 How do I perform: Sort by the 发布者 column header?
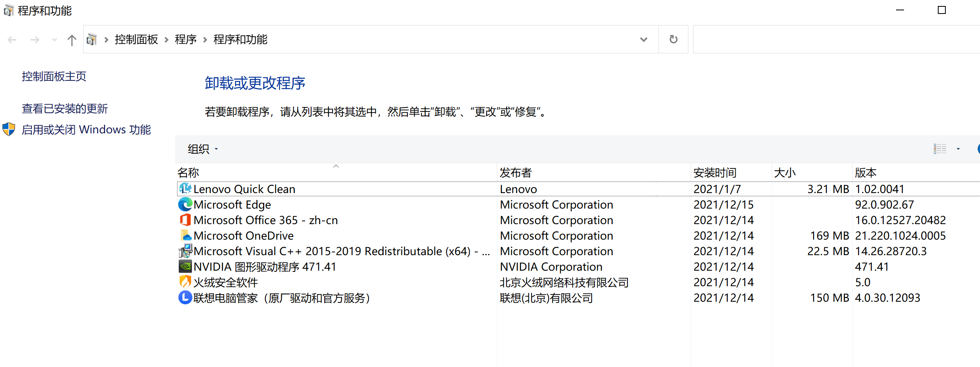click(594, 172)
